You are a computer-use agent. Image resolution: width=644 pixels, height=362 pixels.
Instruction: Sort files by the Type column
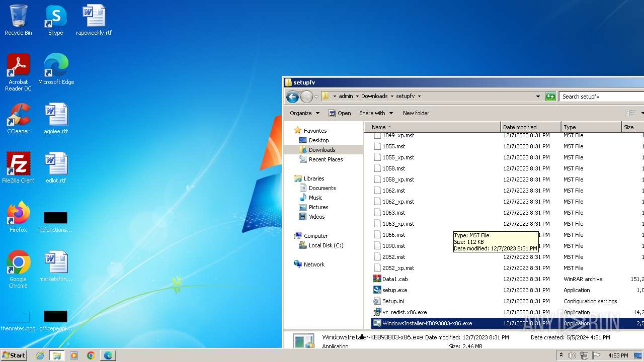591,127
